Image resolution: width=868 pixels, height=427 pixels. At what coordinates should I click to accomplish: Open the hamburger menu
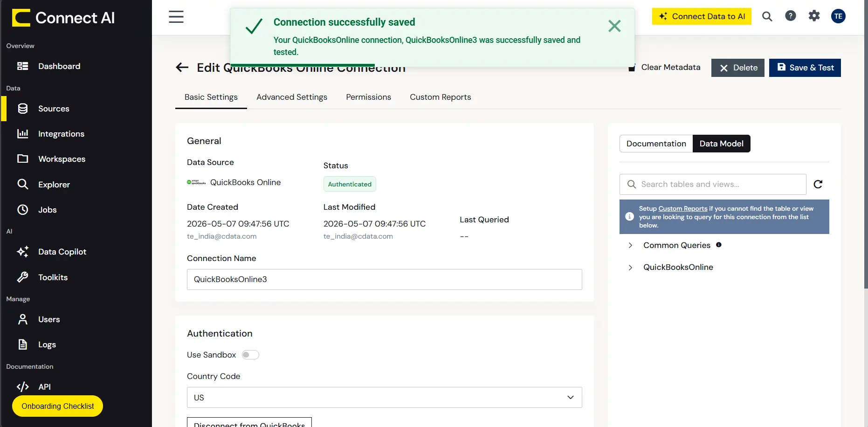pos(176,17)
